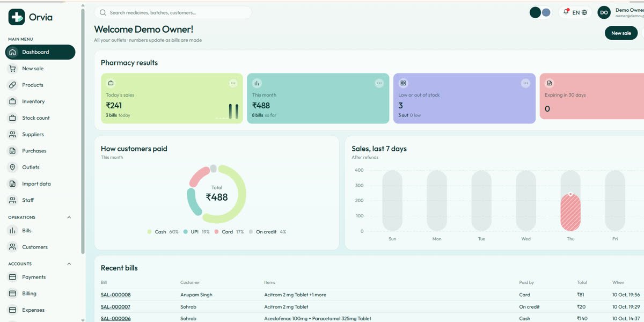Click the Pharmacy results heading
The width and height of the screenshot is (644, 322).
tap(129, 63)
